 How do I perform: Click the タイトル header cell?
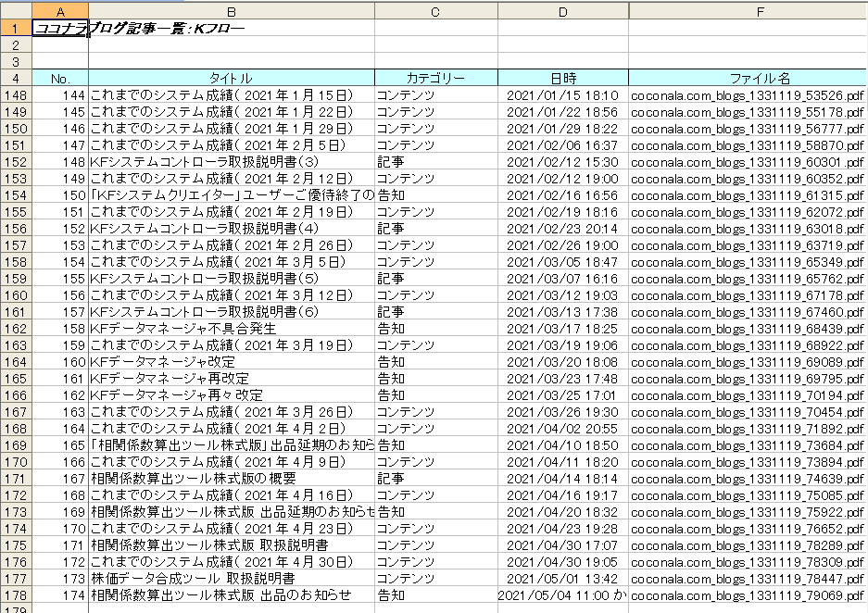[232, 78]
